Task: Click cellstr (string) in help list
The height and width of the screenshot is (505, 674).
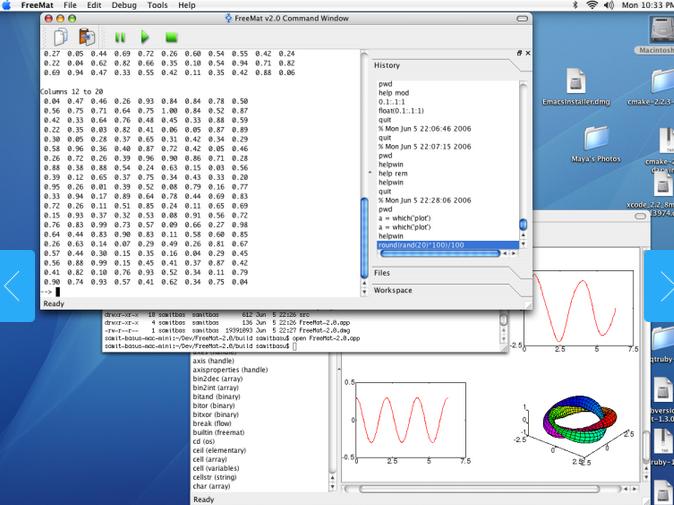Action: (214, 477)
